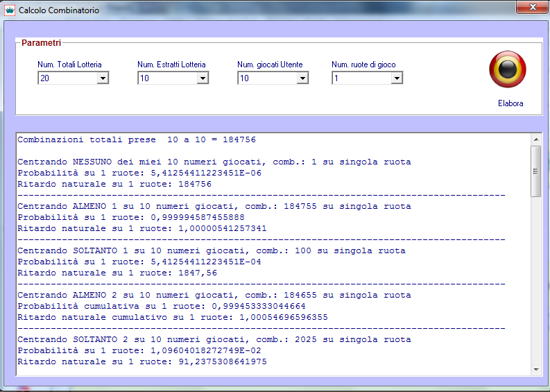The width and height of the screenshot is (550, 392).
Task: Click line 'Combinazioni totali prese 10 a 10 = 184756'
Action: point(137,139)
